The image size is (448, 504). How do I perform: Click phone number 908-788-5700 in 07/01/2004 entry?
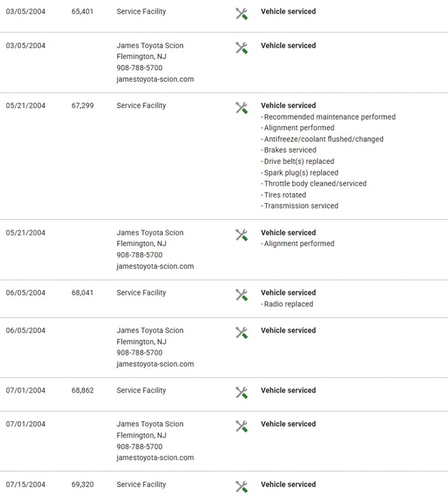click(x=139, y=447)
